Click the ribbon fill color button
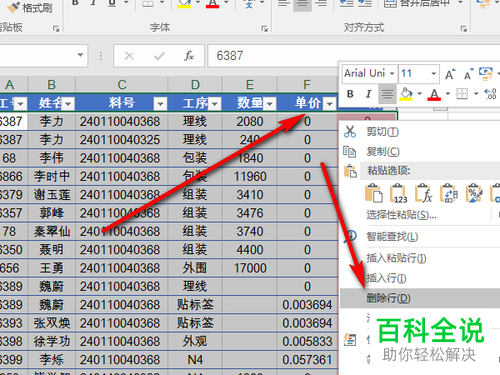Image resolution: width=500 pixels, height=375 pixels. (184, 3)
